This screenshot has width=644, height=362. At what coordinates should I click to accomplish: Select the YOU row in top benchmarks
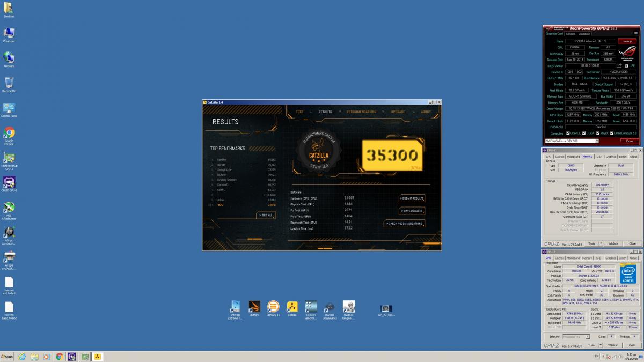[242, 205]
